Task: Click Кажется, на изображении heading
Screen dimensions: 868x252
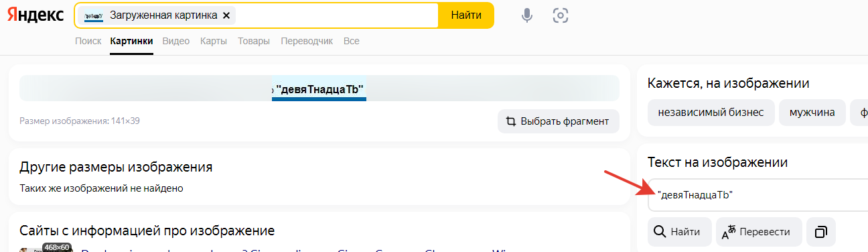Action: (x=728, y=83)
